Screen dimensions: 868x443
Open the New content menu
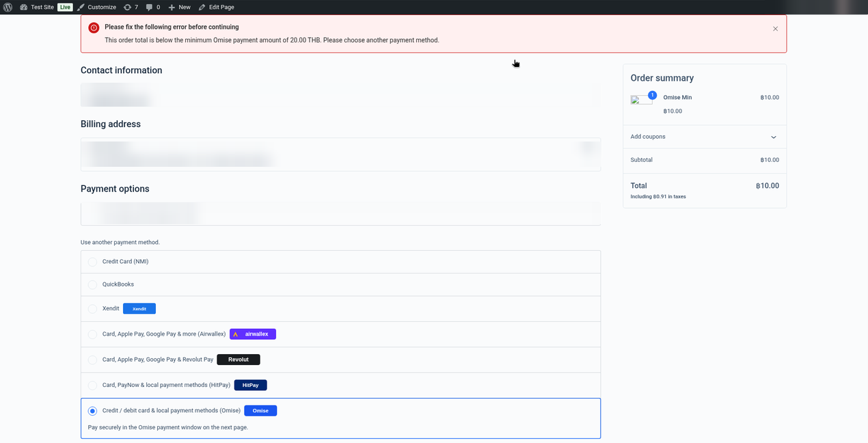[x=179, y=7]
